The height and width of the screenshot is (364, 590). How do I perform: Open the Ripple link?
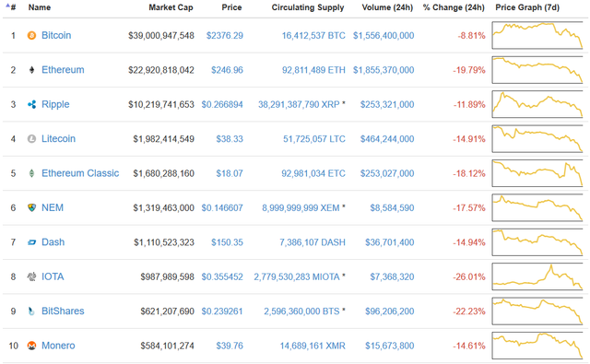pyautogui.click(x=55, y=104)
